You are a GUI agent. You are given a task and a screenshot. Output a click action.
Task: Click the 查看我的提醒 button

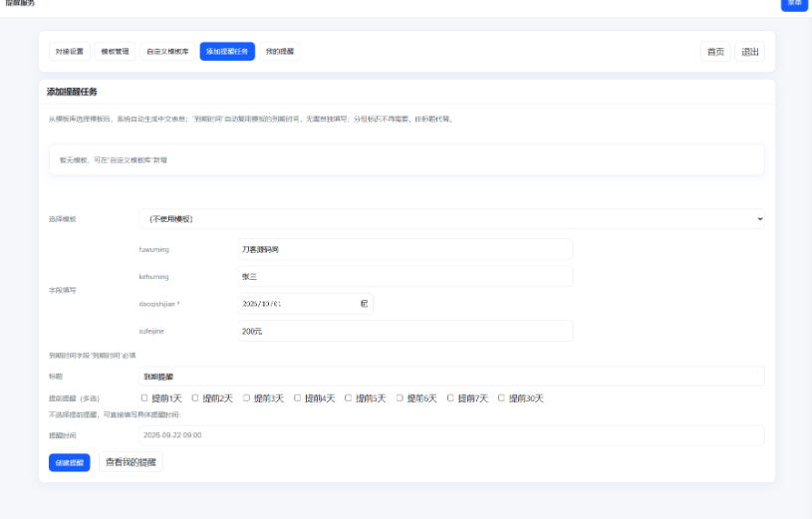coord(131,462)
